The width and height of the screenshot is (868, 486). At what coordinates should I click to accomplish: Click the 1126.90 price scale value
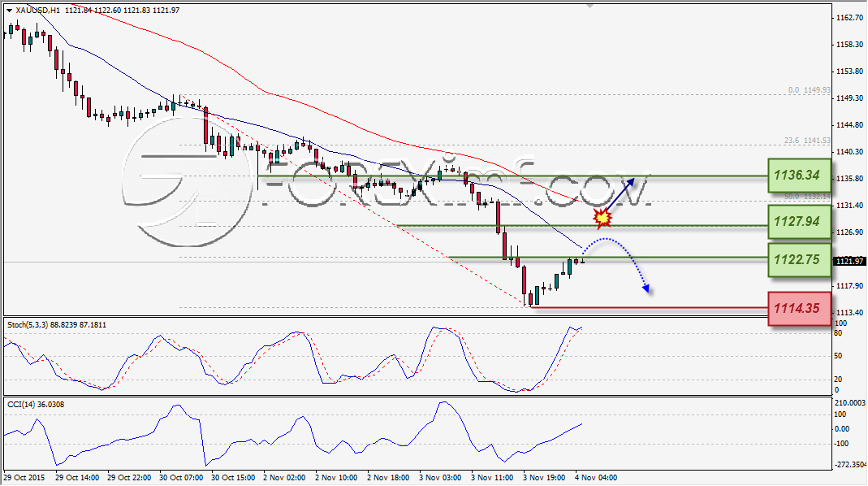(x=850, y=232)
